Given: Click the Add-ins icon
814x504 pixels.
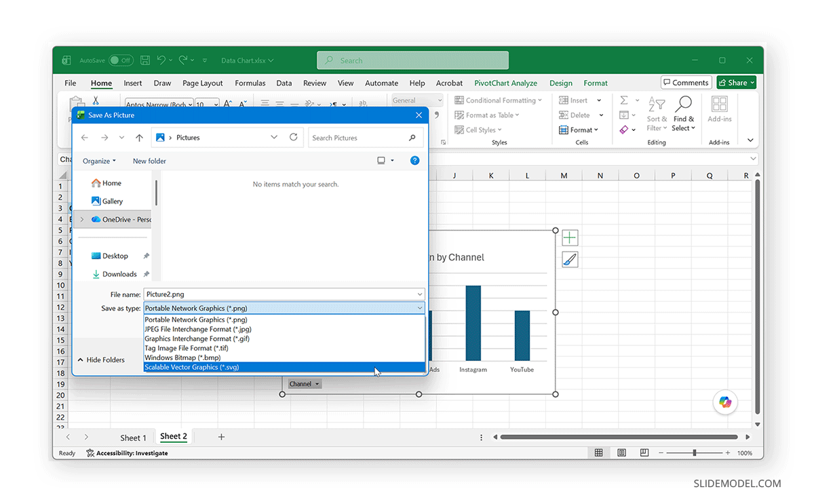Looking at the screenshot, I should (720, 104).
